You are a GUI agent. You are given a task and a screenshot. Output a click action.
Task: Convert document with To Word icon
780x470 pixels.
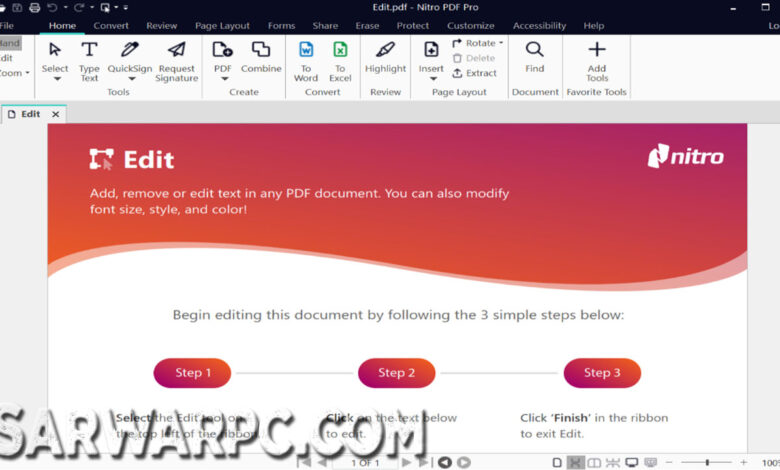click(x=306, y=49)
